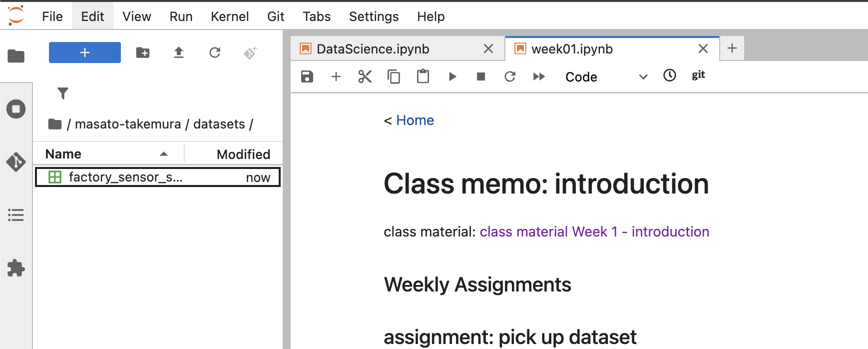
Task: Save the notebook with the disk icon
Action: pyautogui.click(x=307, y=76)
